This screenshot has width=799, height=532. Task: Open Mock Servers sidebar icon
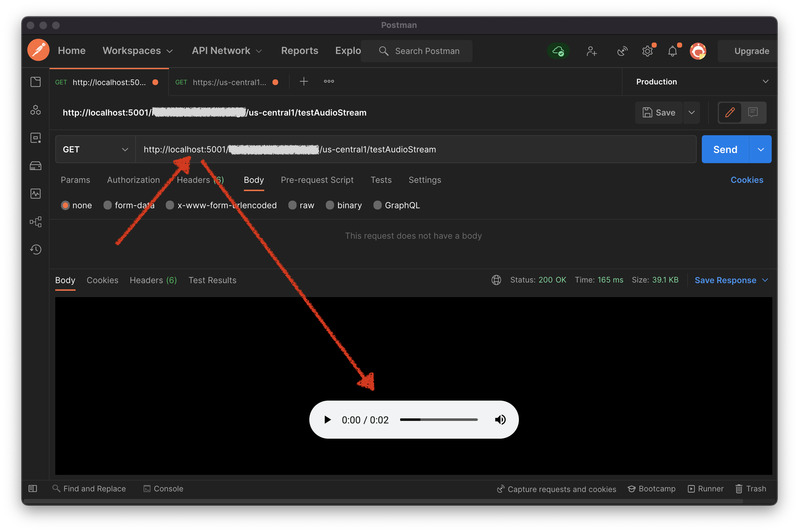click(36, 166)
